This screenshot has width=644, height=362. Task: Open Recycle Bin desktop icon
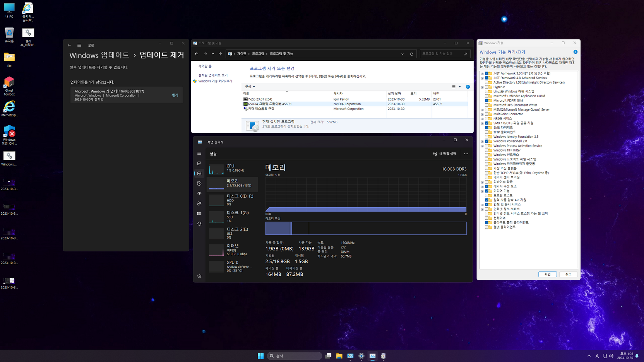click(x=9, y=35)
